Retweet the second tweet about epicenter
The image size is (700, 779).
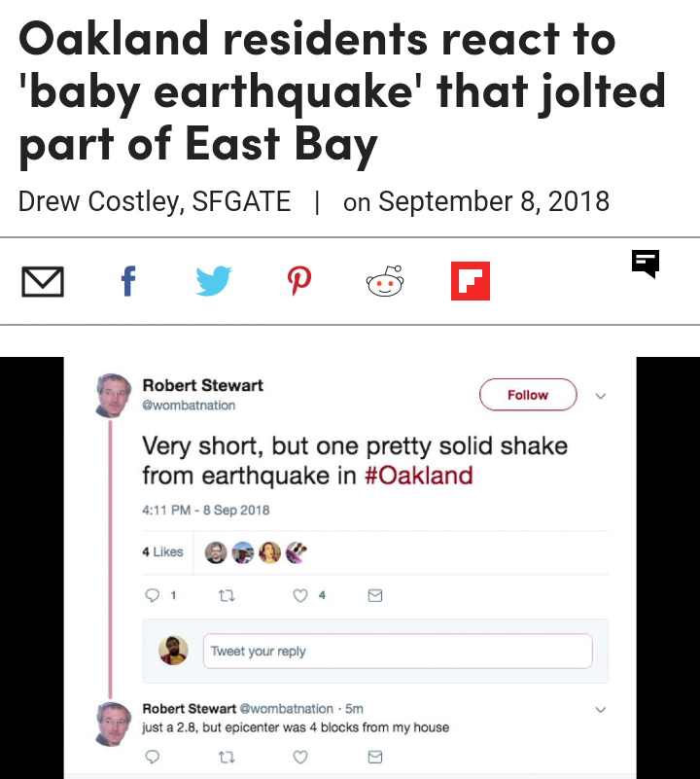(x=226, y=756)
